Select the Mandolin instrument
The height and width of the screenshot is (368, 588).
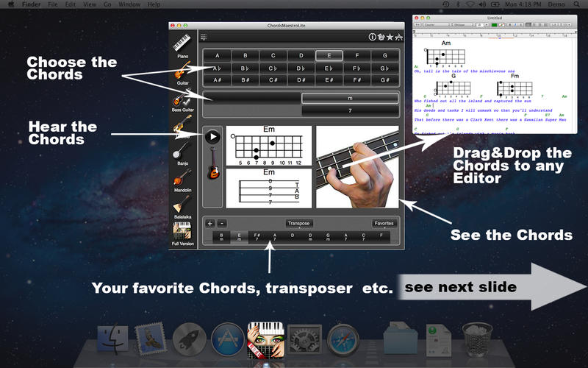(x=182, y=180)
